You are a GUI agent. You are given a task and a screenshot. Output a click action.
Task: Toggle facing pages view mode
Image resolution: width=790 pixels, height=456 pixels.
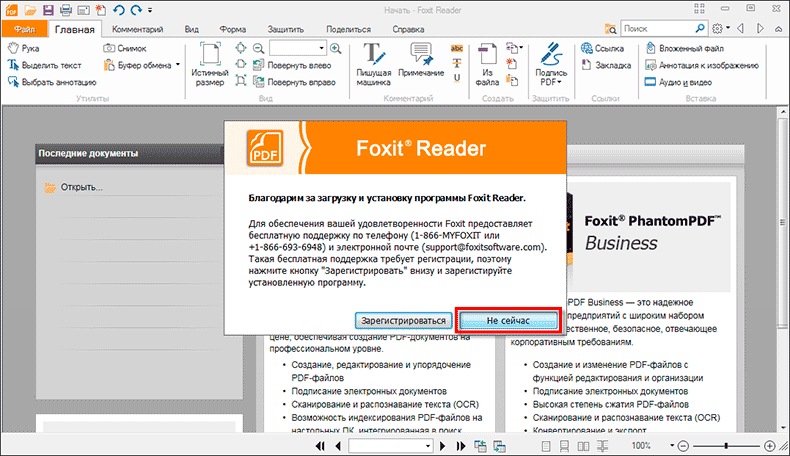coord(583,446)
